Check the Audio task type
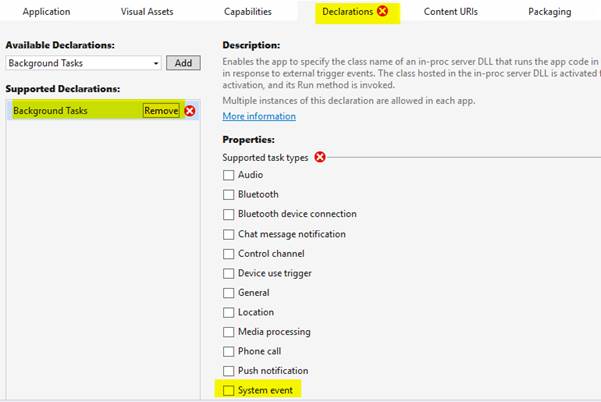601x402 pixels. [x=229, y=175]
